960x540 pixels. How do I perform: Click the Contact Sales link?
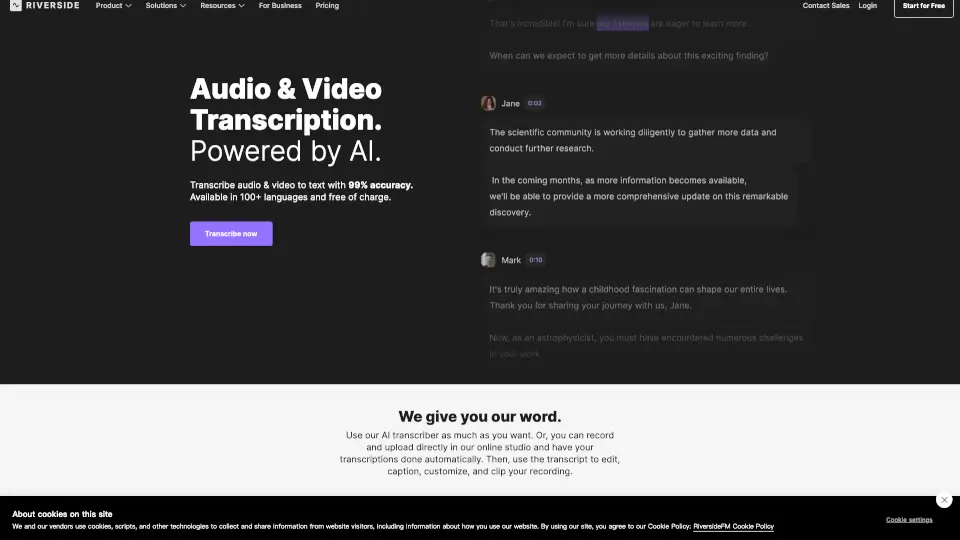(826, 6)
